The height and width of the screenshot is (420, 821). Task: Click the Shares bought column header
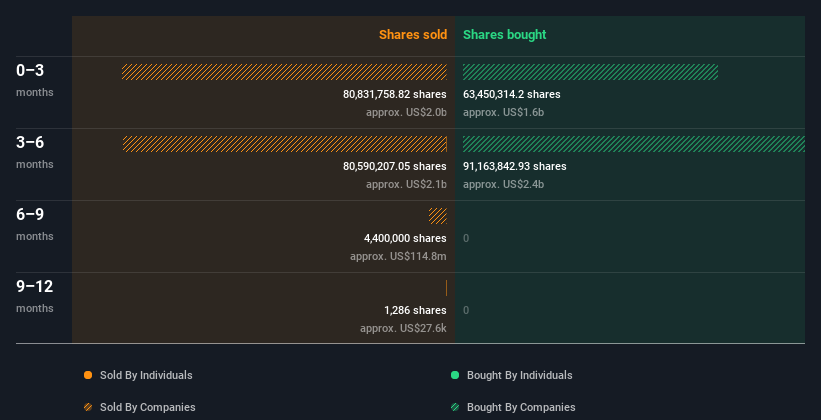(504, 35)
